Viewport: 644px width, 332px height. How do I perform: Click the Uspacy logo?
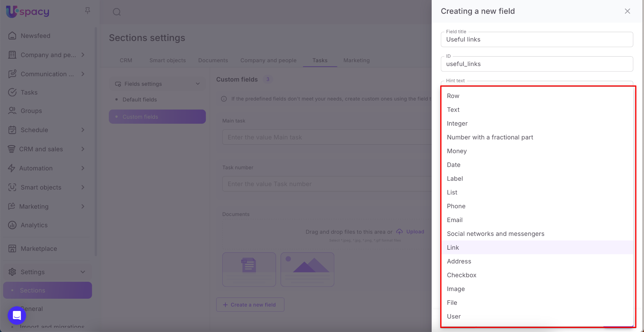(x=28, y=12)
